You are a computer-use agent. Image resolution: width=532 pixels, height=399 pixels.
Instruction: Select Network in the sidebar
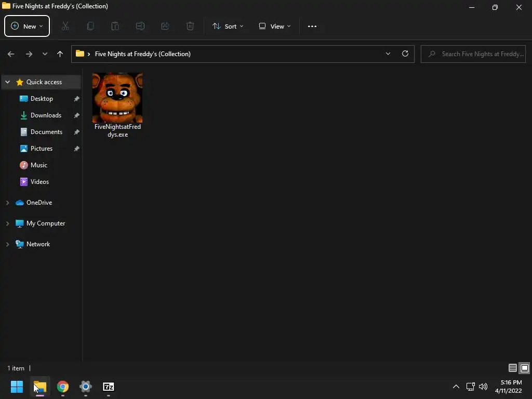pos(38,244)
